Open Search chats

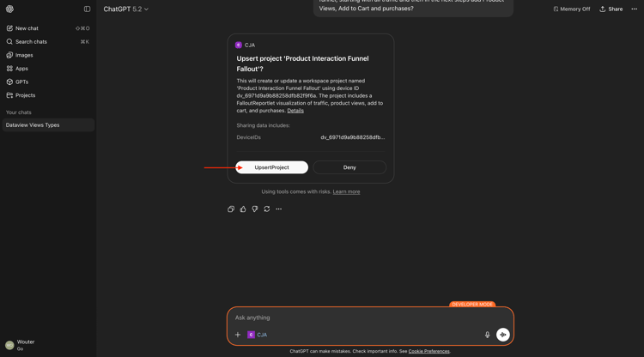pos(48,41)
